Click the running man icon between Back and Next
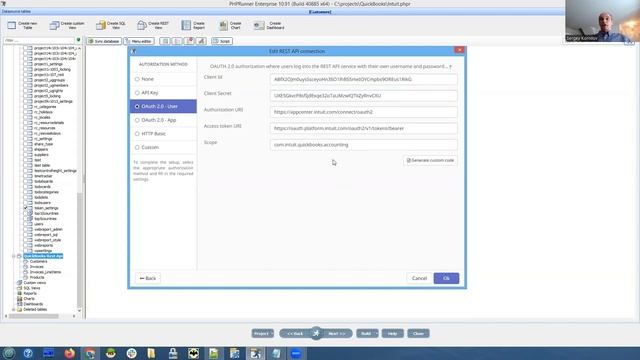 pos(316,333)
